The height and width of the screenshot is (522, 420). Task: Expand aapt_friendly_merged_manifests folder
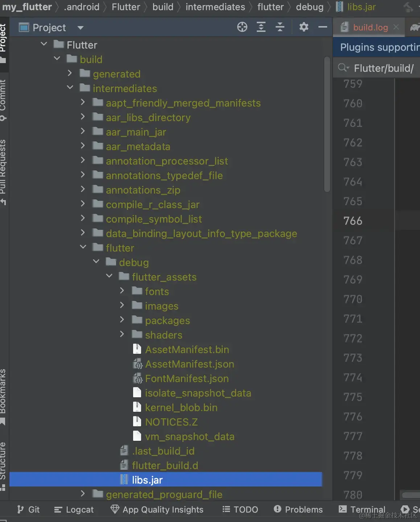point(83,102)
